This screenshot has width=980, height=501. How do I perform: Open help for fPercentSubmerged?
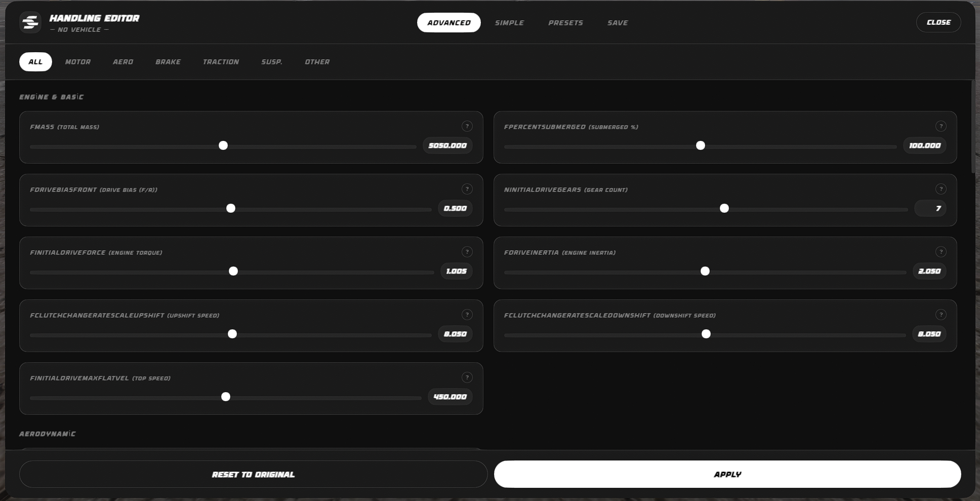point(941,126)
